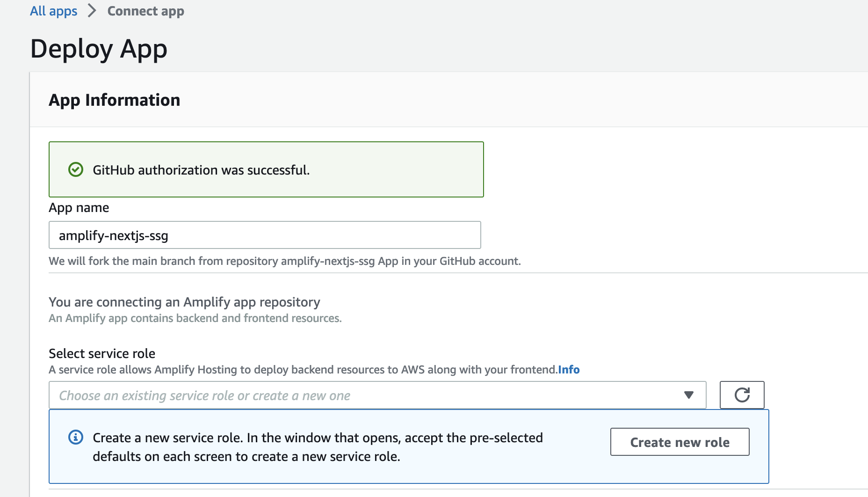Click the green success checkmark icon
Screen dimensions: 868x497
tap(76, 169)
